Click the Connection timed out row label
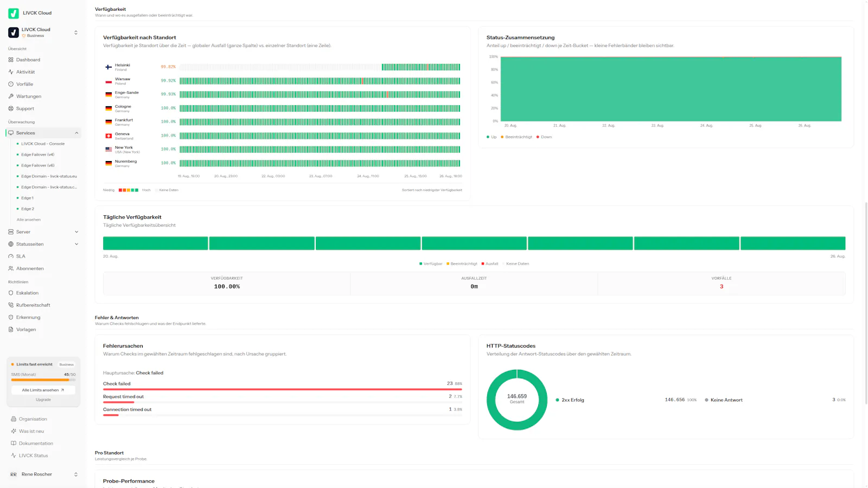Viewport: 868px width, 488px height. [127, 409]
